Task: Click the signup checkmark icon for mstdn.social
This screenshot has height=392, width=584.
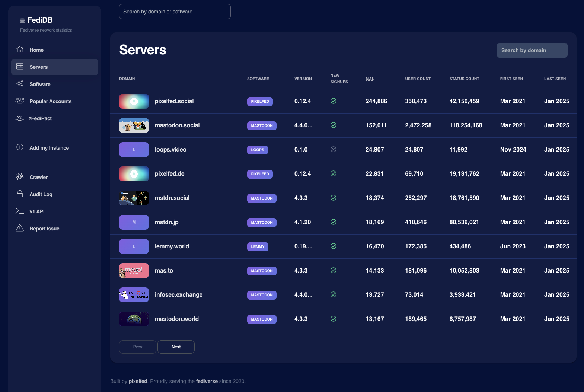Action: pos(334,198)
